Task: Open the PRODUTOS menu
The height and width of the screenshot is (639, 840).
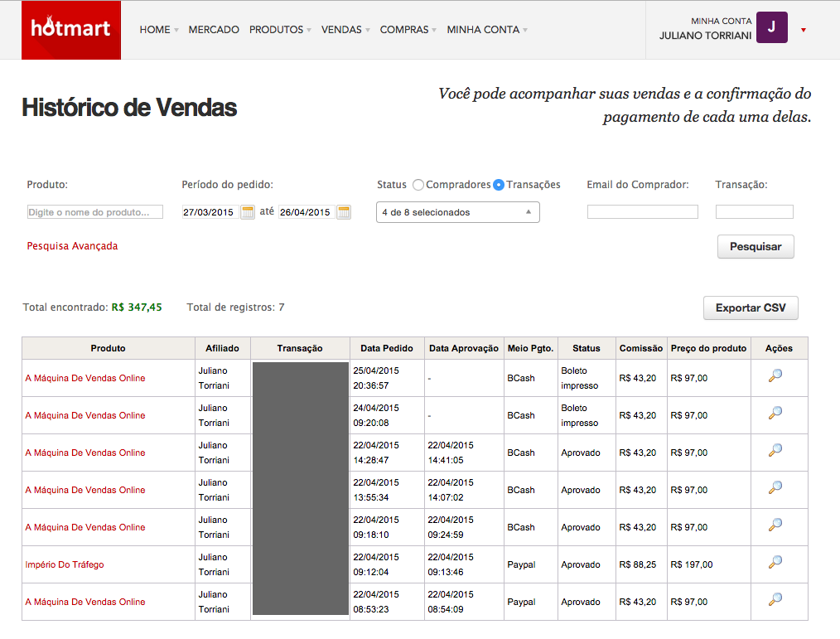Action: [x=280, y=30]
